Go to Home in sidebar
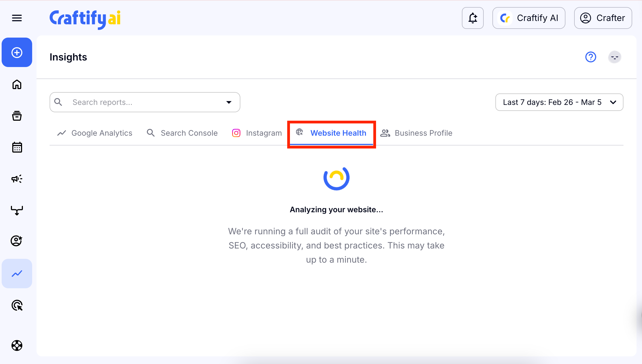642x364 pixels. click(17, 84)
